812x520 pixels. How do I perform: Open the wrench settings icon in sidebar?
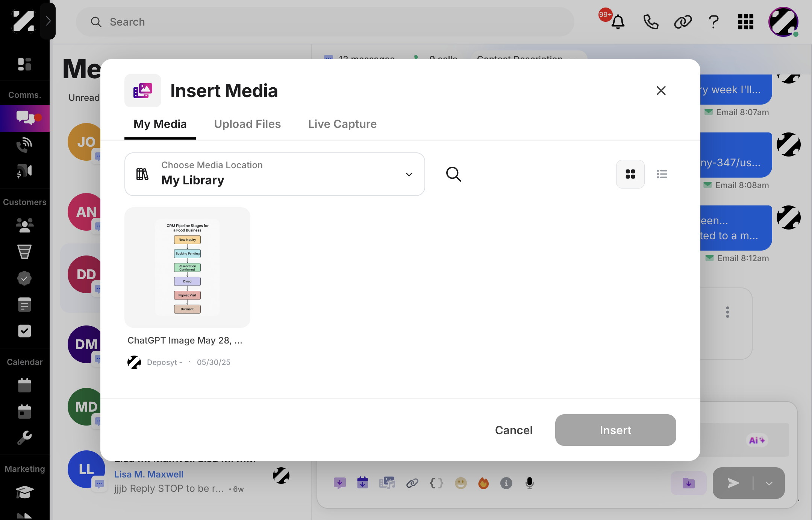pos(24,437)
